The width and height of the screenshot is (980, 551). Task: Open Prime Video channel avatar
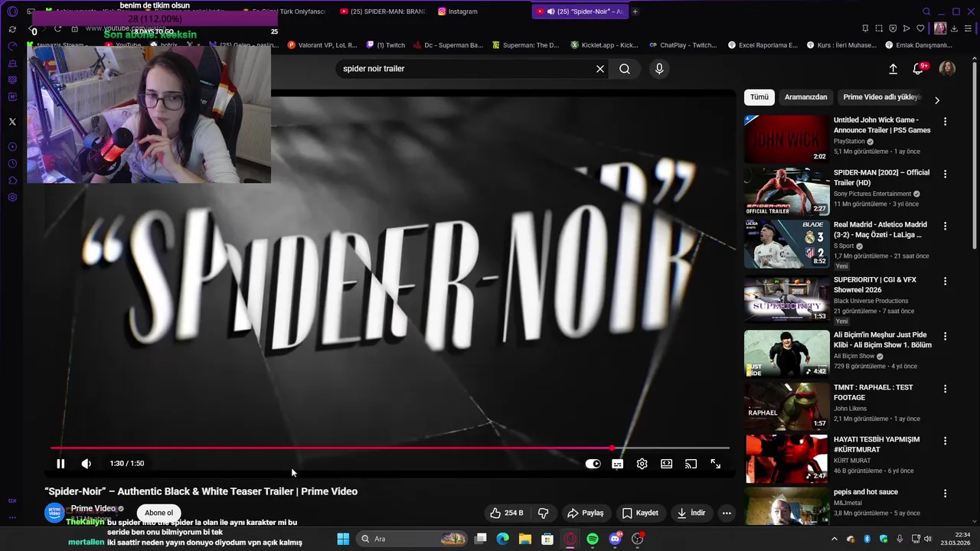click(x=54, y=513)
